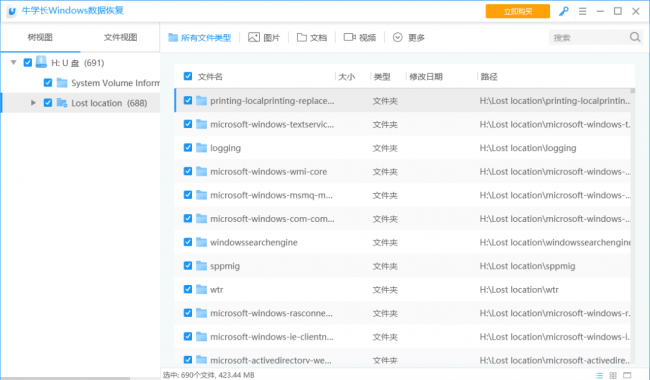Image resolution: width=650 pixels, height=380 pixels.
Task: Select the microsoft-windows-msmq-m... row name
Action: click(271, 195)
